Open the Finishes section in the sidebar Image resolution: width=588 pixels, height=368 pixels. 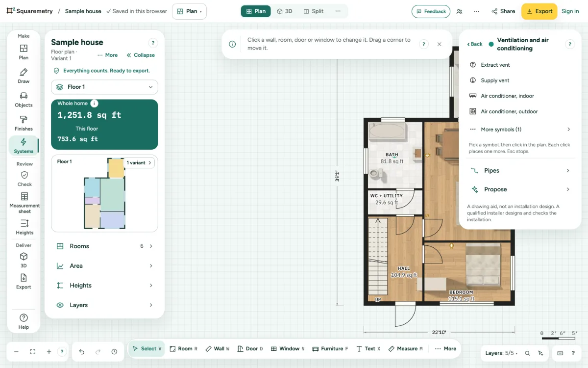[24, 123]
